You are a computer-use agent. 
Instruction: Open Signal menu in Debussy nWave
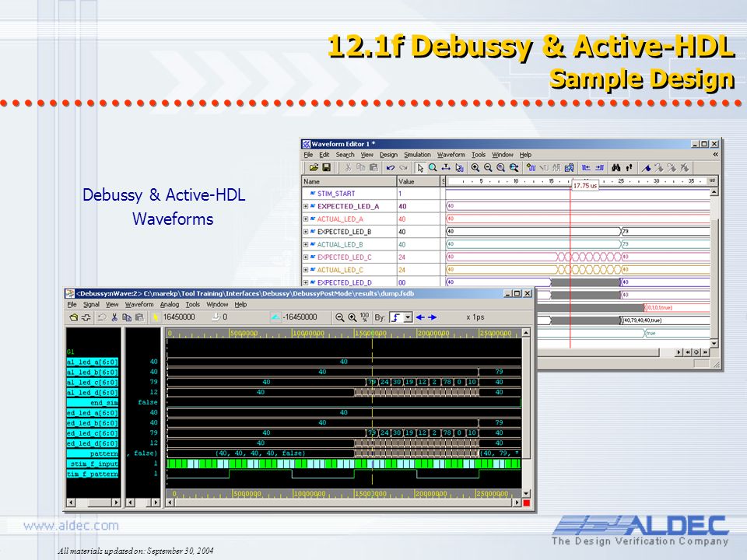(x=91, y=304)
